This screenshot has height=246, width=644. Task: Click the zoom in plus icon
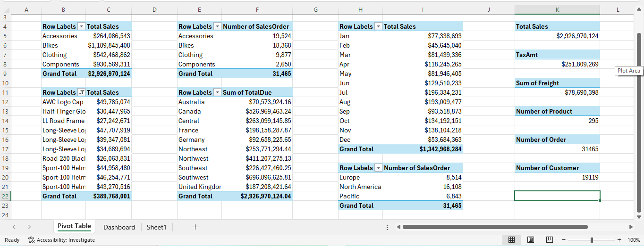pyautogui.click(x=619, y=240)
